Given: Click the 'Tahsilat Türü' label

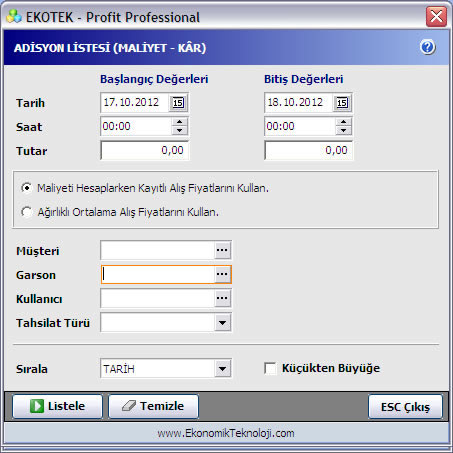Looking at the screenshot, I should (53, 323).
